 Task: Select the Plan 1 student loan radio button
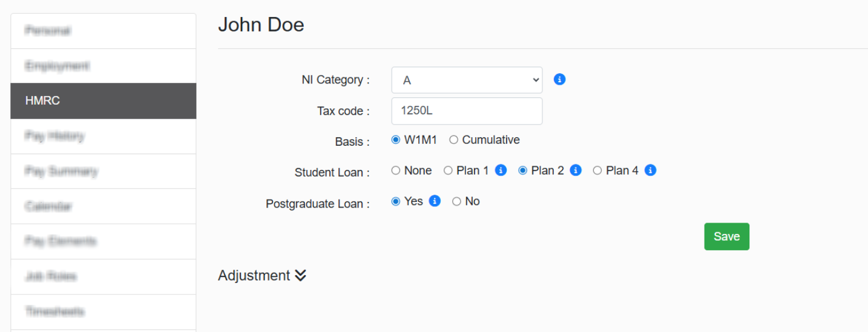click(x=449, y=171)
